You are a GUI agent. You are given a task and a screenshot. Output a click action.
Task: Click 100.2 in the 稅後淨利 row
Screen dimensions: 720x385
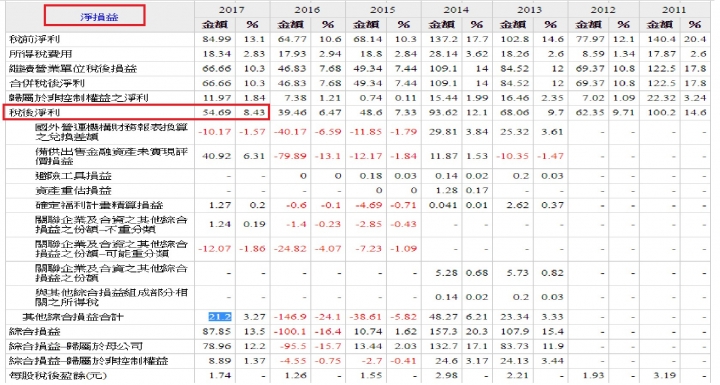point(662,113)
